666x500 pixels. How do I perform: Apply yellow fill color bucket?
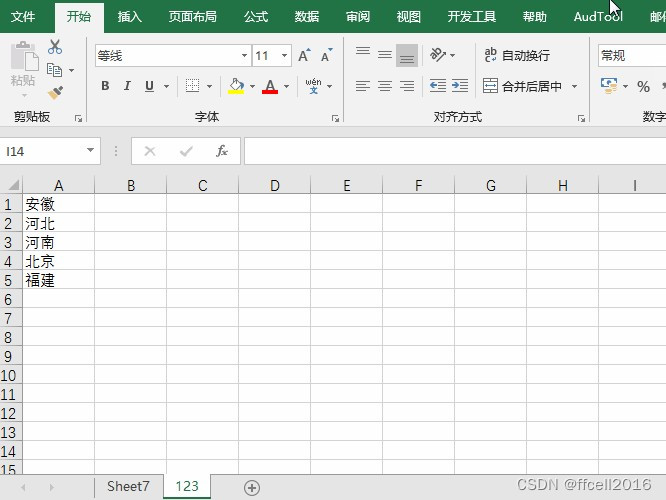point(236,86)
